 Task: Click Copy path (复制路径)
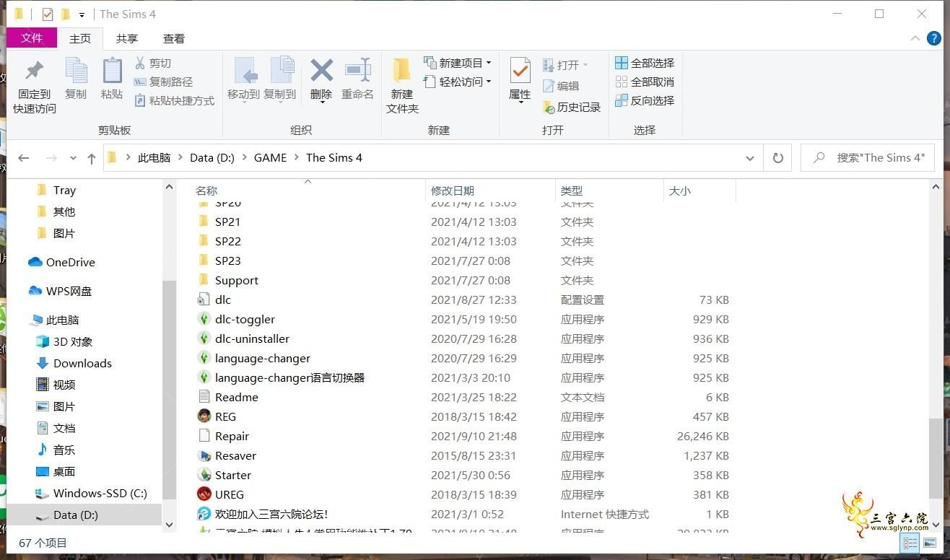tap(164, 82)
